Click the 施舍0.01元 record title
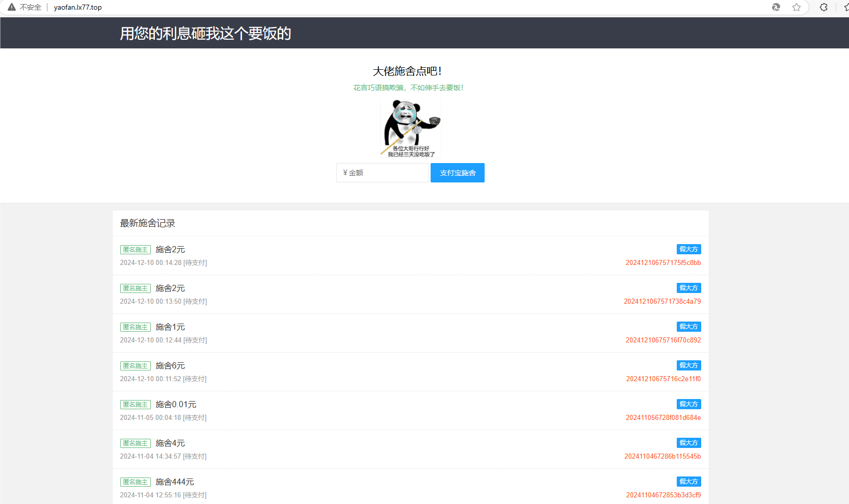Image resolution: width=849 pixels, height=504 pixels. coord(176,404)
